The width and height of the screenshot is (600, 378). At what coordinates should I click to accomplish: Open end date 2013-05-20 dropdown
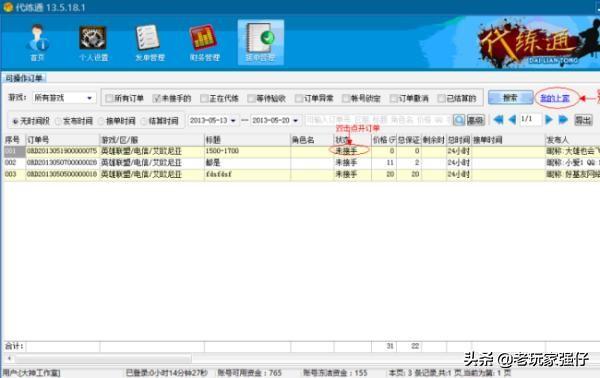pos(295,121)
